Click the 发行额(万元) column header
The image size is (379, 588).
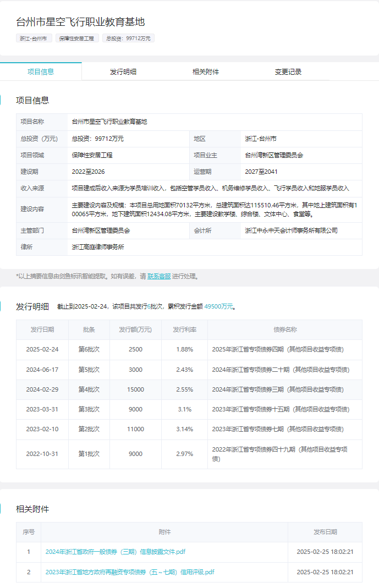coord(135,329)
